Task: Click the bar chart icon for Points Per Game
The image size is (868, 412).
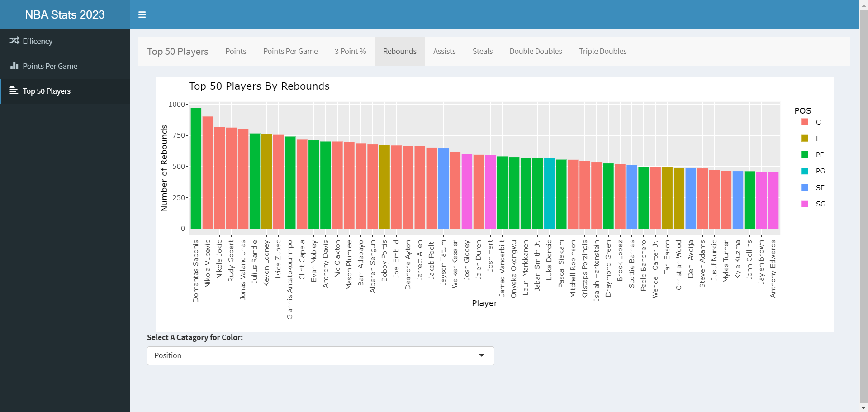Action: click(14, 66)
